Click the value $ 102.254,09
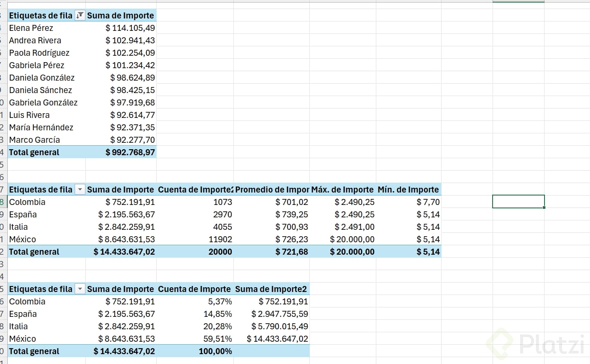This screenshot has height=364, width=590. 130,53
